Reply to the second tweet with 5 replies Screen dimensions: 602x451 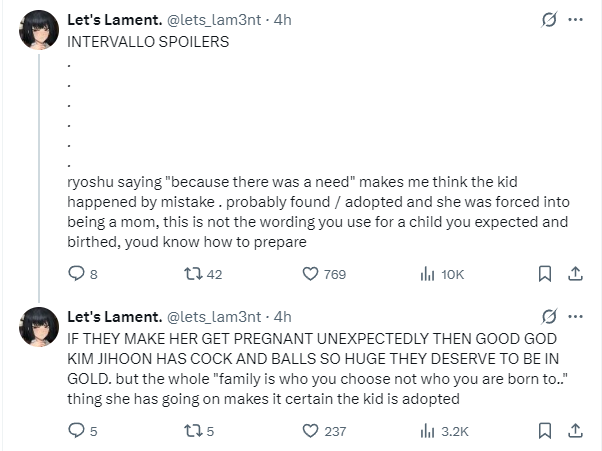[76, 431]
